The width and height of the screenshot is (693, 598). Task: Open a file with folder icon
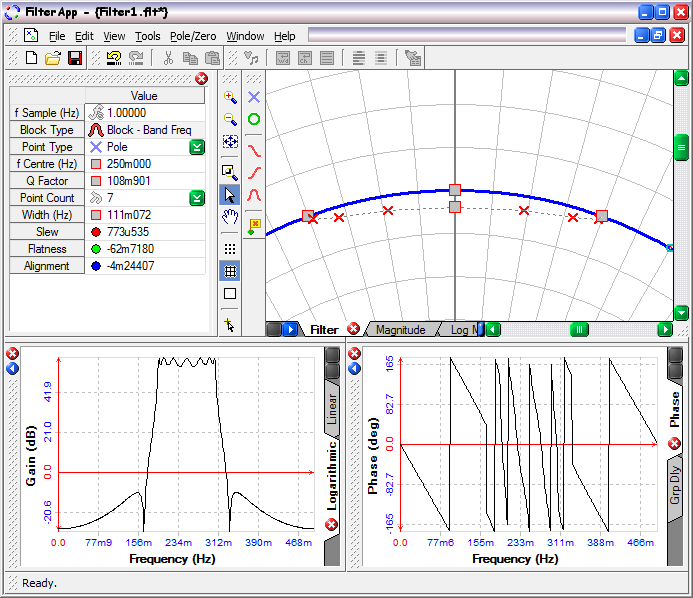coord(53,58)
